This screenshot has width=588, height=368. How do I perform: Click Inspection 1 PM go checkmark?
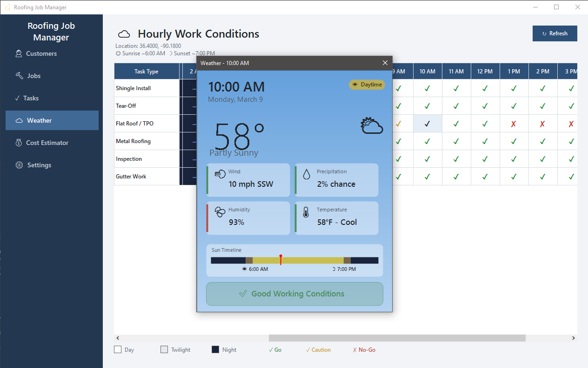click(x=514, y=159)
